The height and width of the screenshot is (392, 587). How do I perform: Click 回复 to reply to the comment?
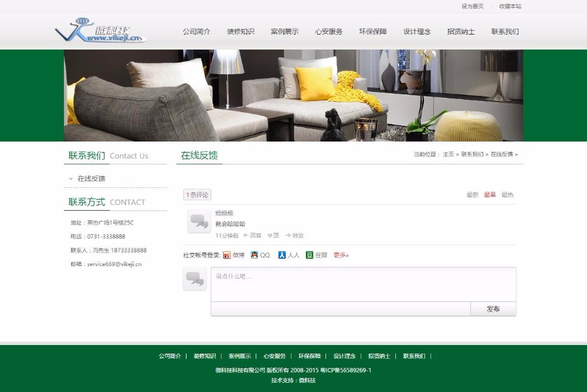[256, 235]
